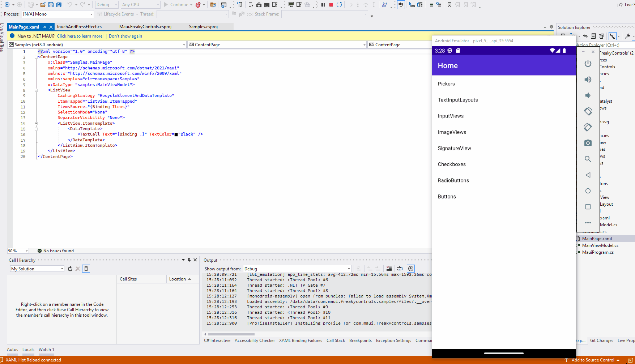
Task: Open XAML Hot Reload flame icon
Action: click(198, 5)
